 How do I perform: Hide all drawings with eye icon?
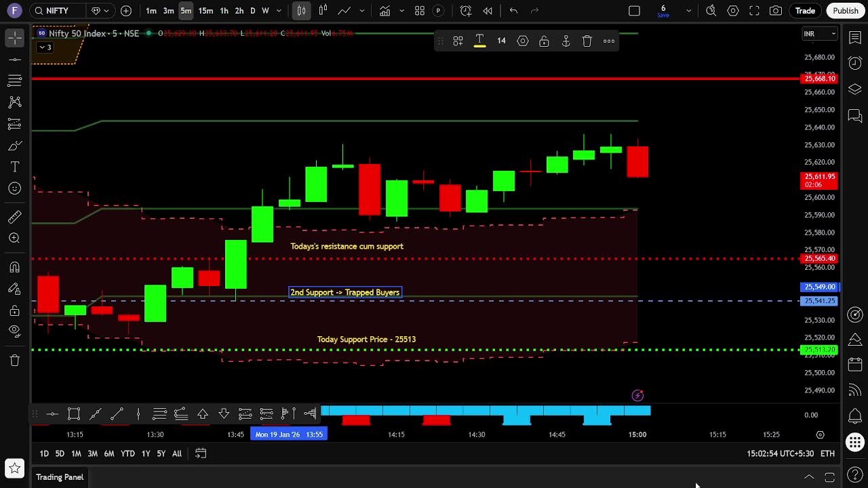(x=14, y=331)
